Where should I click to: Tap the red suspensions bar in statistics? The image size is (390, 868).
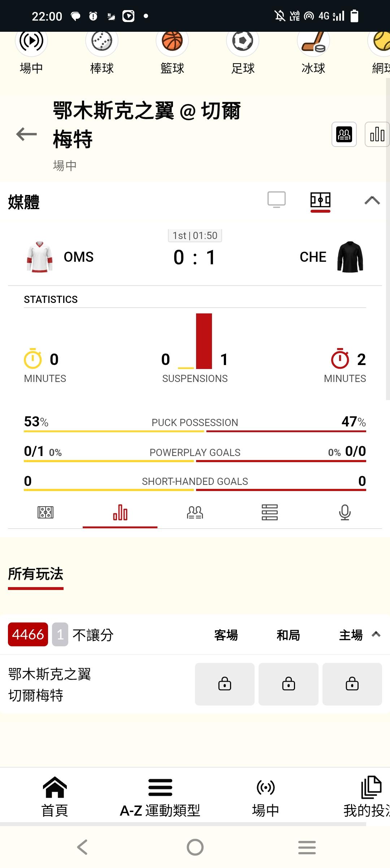pos(204,341)
